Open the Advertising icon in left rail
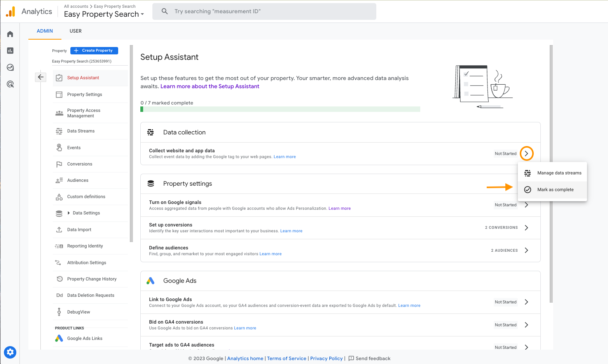The height and width of the screenshot is (364, 608). click(10, 84)
